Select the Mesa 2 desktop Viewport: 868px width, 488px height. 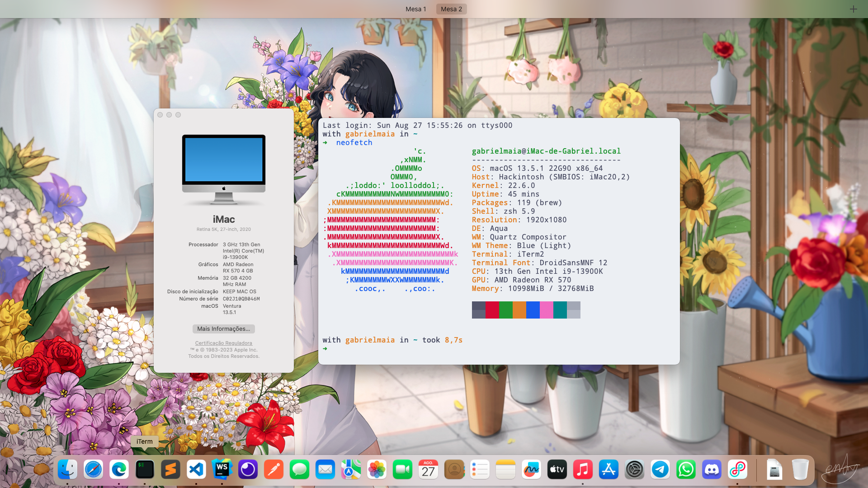pos(451,9)
